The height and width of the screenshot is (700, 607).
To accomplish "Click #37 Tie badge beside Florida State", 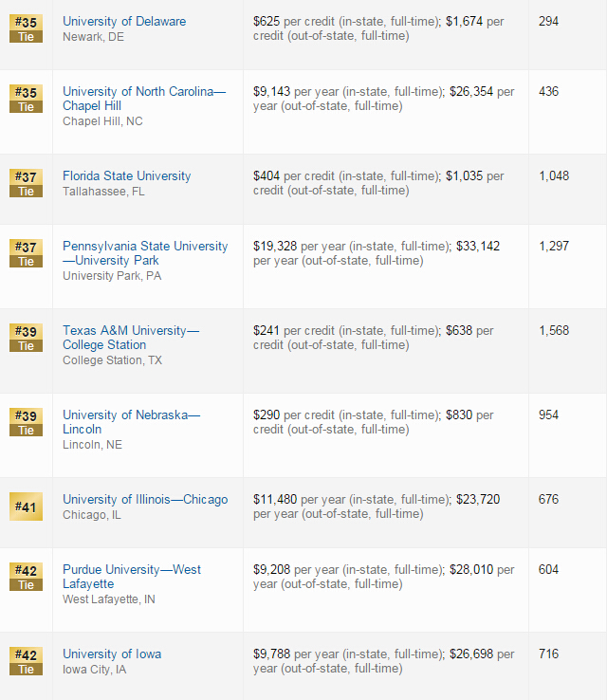I will coord(26,183).
